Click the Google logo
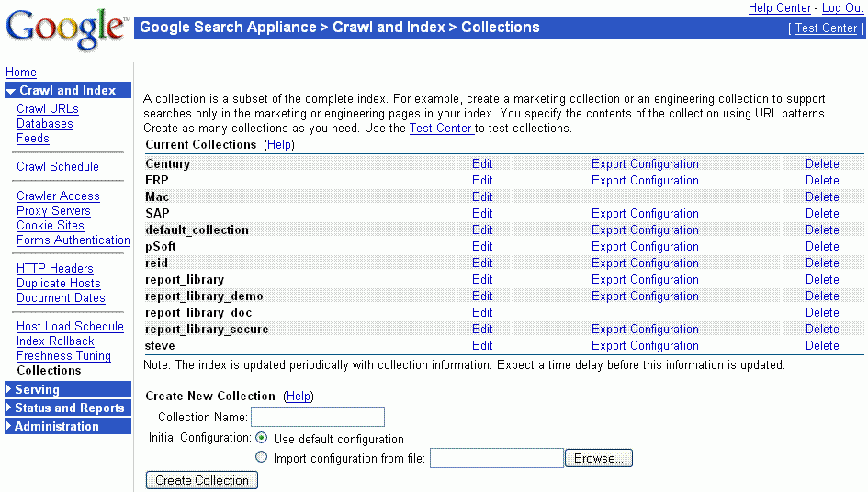The width and height of the screenshot is (868, 492). pyautogui.click(x=66, y=30)
